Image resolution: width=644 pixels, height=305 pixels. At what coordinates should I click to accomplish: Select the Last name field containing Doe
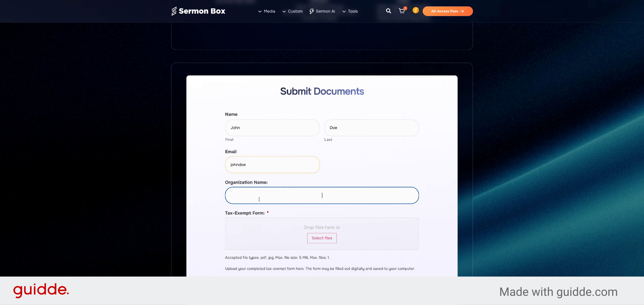(x=371, y=128)
